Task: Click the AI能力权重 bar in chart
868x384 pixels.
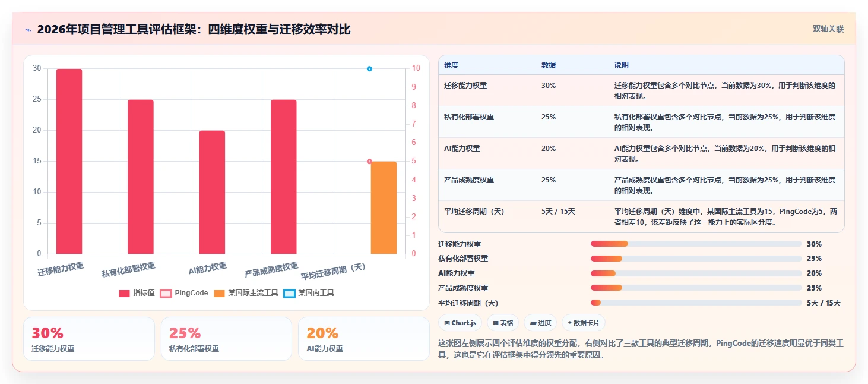Action: coord(212,193)
